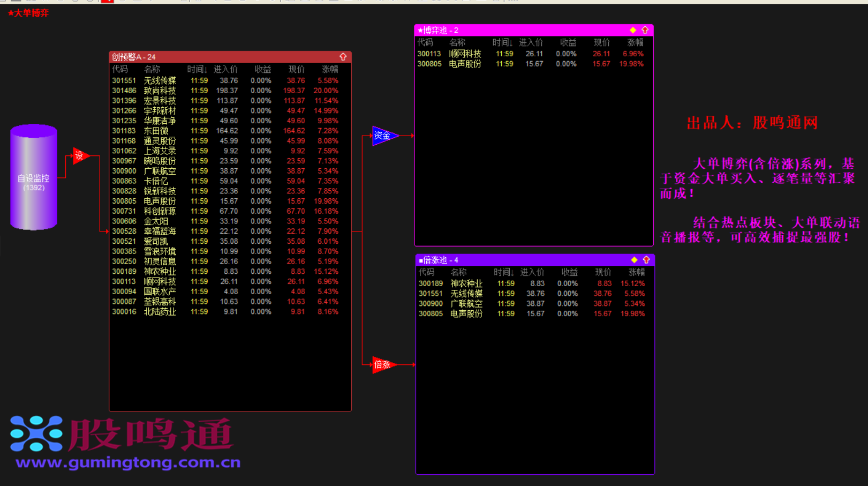Sort 倍涨池 list by 现价 column
The image size is (868, 486).
click(x=602, y=272)
